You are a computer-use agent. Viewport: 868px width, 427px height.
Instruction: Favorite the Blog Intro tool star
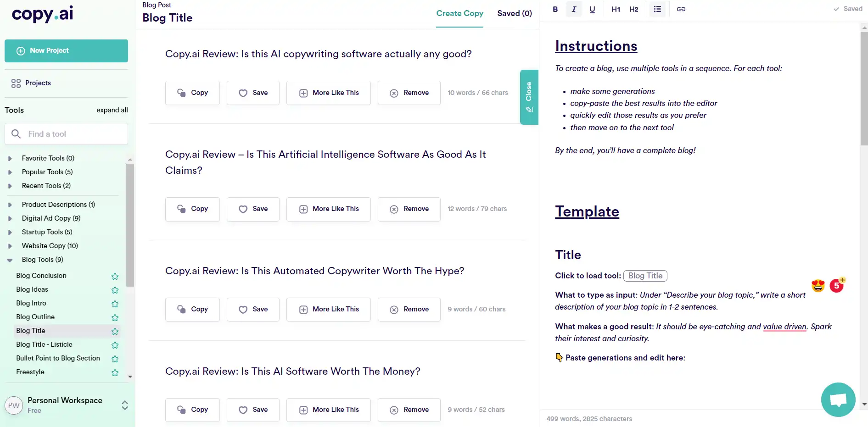click(115, 304)
